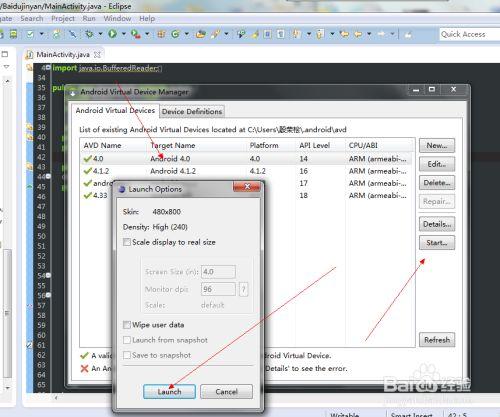Click the Open Type folder icon
This screenshot has height=417, width=500.
click(201, 34)
